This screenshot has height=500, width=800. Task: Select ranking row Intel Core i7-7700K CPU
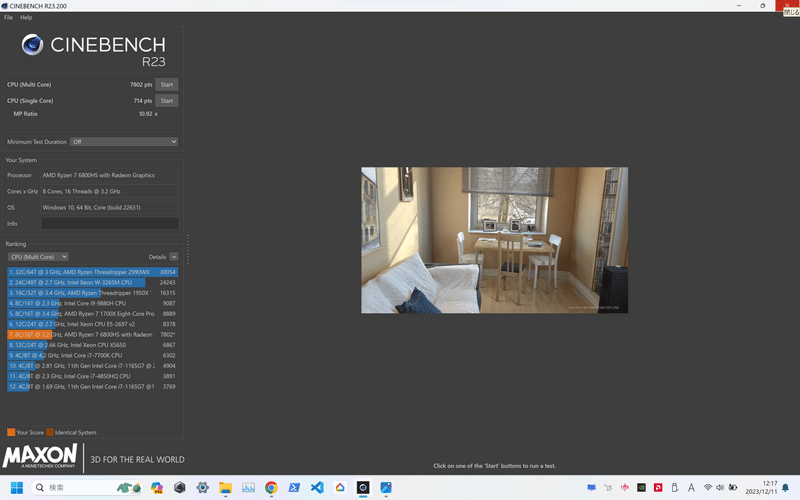(x=92, y=355)
